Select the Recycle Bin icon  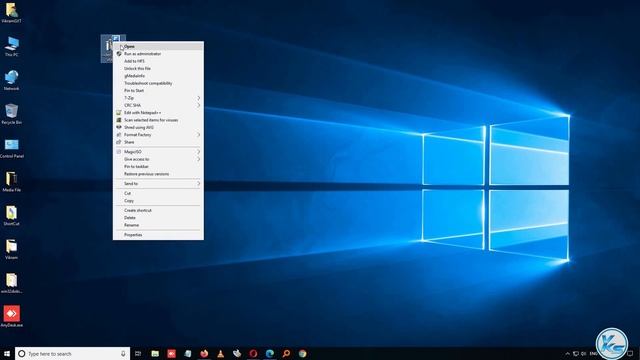click(11, 114)
